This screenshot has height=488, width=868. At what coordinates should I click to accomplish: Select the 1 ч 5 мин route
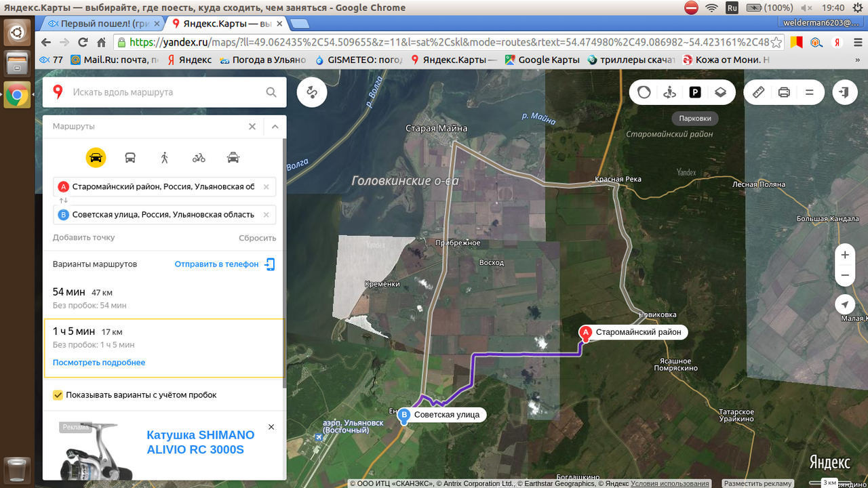(164, 348)
